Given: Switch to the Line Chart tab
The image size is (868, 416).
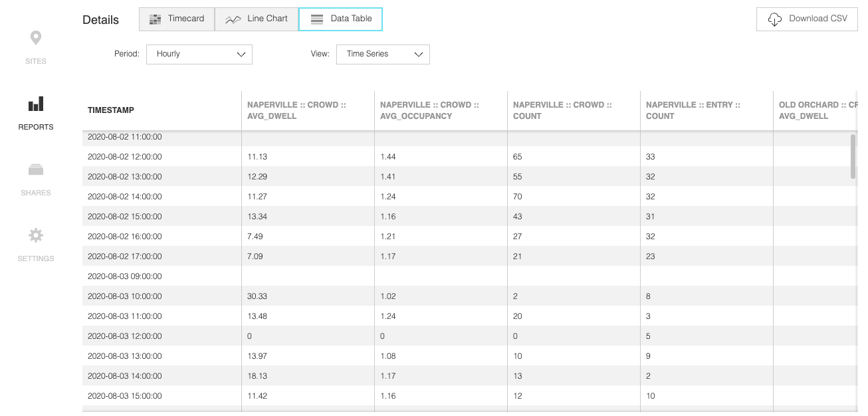Looking at the screenshot, I should coord(257,19).
